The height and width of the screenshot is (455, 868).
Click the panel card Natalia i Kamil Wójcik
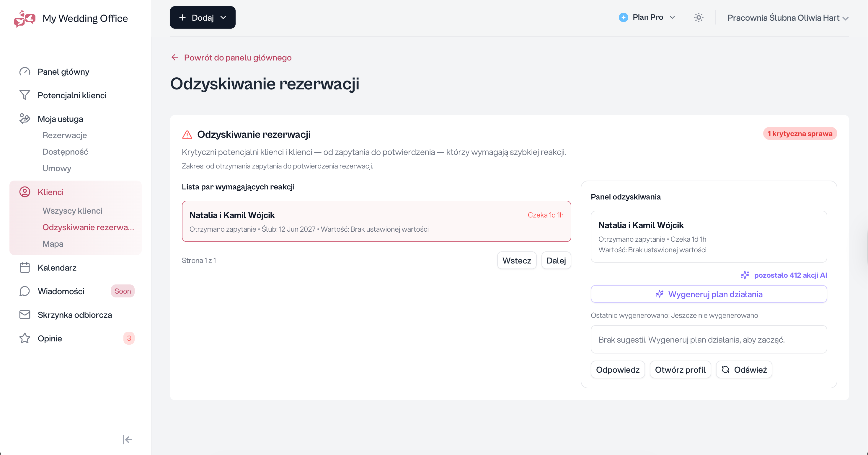tap(709, 237)
